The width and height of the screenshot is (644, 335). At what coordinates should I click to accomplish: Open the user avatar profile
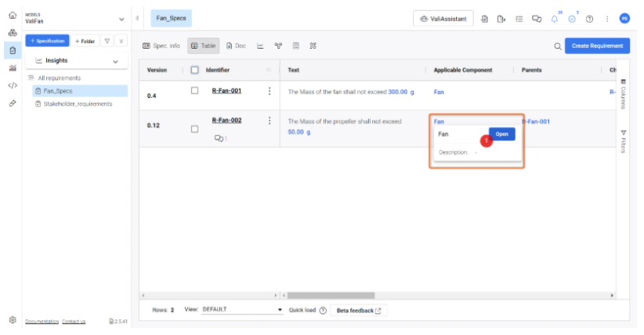click(624, 19)
